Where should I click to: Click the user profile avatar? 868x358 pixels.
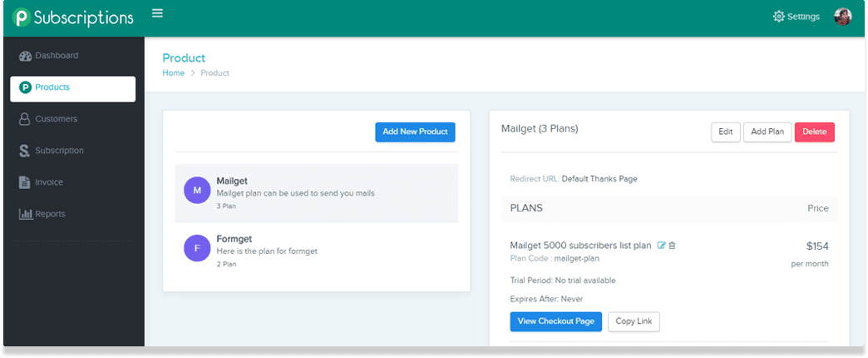coord(842,17)
